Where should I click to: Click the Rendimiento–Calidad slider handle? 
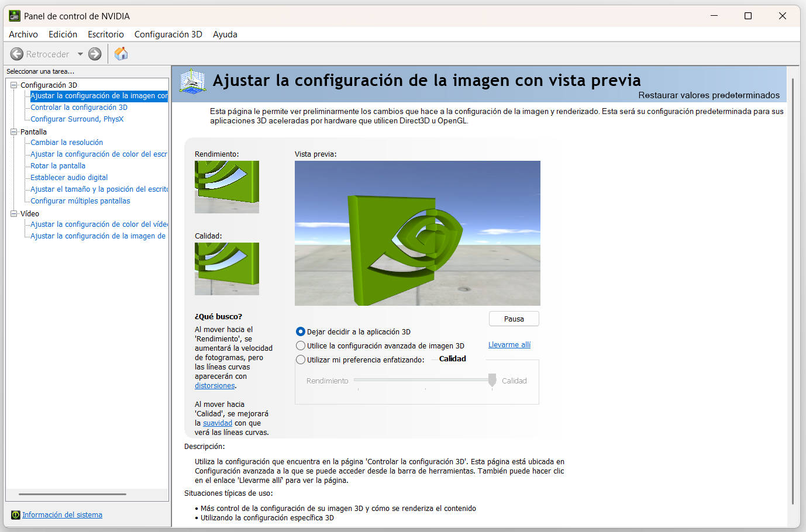click(x=492, y=380)
